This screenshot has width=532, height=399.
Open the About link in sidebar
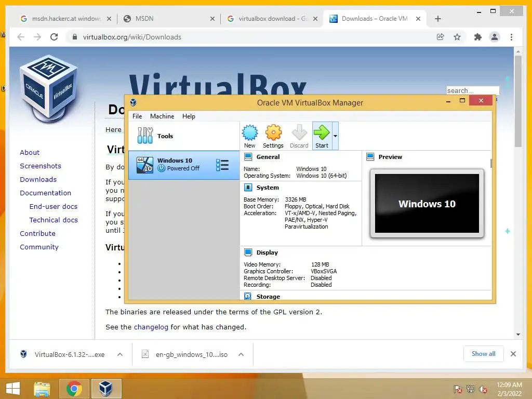click(30, 152)
